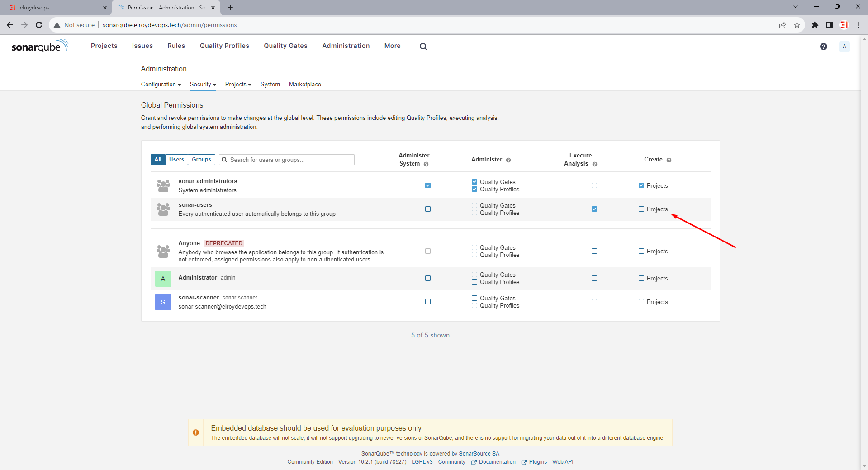Open Administration in main navigation
The width and height of the screenshot is (868, 470).
346,46
